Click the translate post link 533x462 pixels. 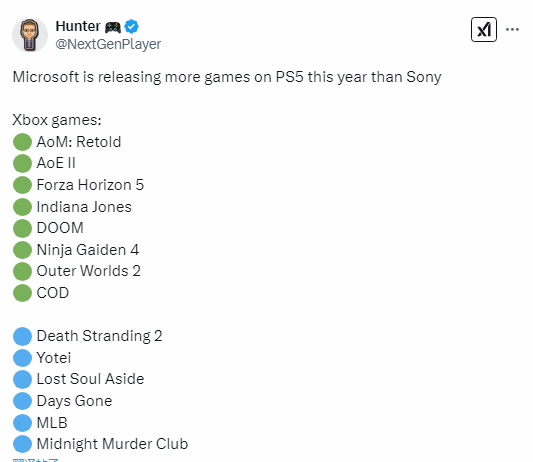[x=35, y=460]
